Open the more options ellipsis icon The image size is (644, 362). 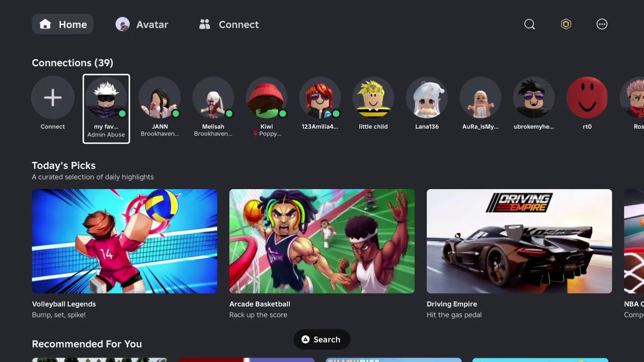pyautogui.click(x=602, y=24)
